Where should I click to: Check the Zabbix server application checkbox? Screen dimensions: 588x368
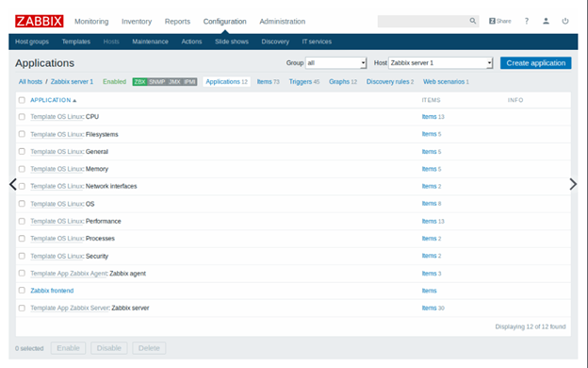click(22, 308)
